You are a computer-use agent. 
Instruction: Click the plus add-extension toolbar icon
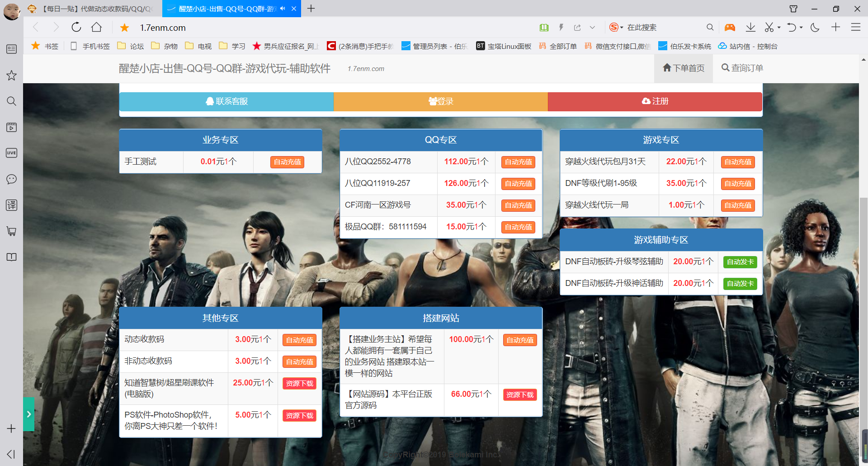[x=835, y=27]
